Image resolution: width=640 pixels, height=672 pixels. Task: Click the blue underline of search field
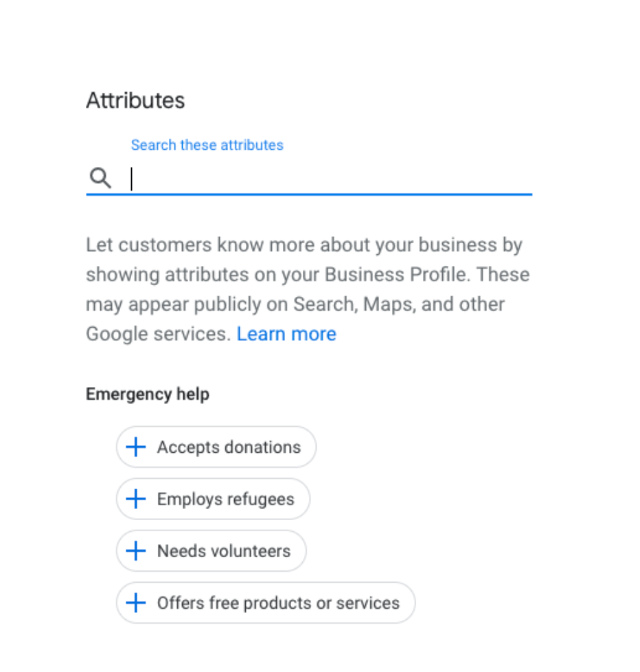coord(309,194)
